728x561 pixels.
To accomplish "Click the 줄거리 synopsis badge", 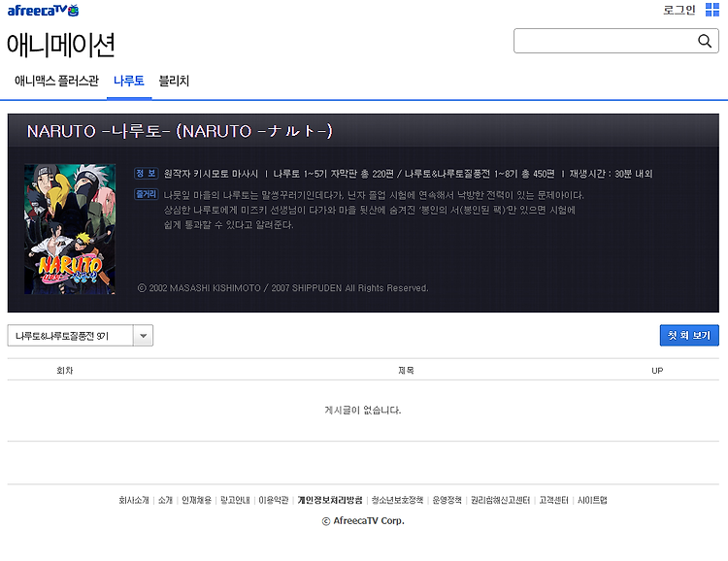I will (147, 194).
